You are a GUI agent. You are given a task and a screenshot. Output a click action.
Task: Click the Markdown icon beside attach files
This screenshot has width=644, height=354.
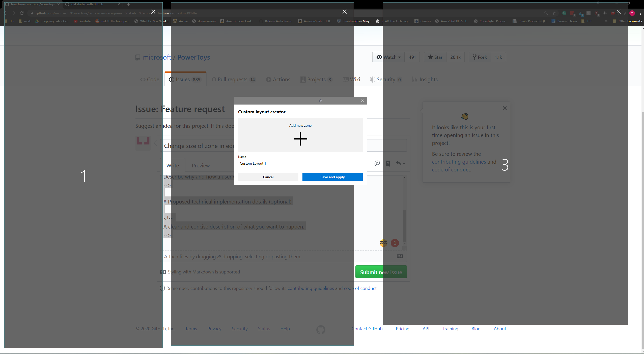pos(400,256)
